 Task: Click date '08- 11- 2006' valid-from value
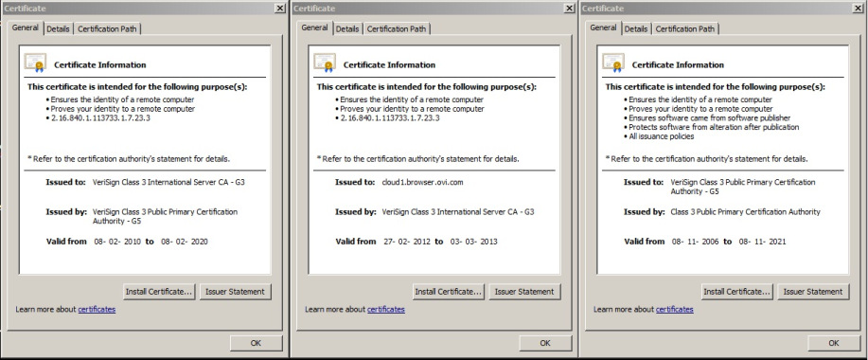pyautogui.click(x=696, y=242)
